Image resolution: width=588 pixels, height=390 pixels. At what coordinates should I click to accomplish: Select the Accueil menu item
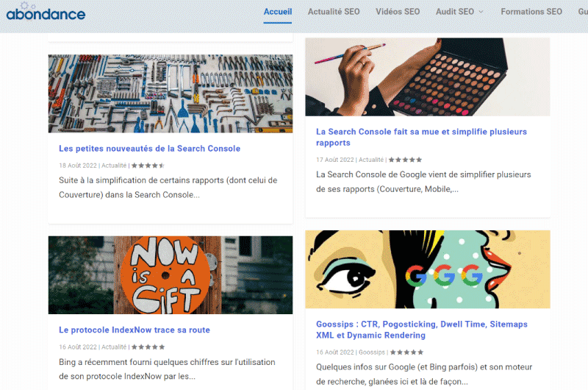[278, 12]
